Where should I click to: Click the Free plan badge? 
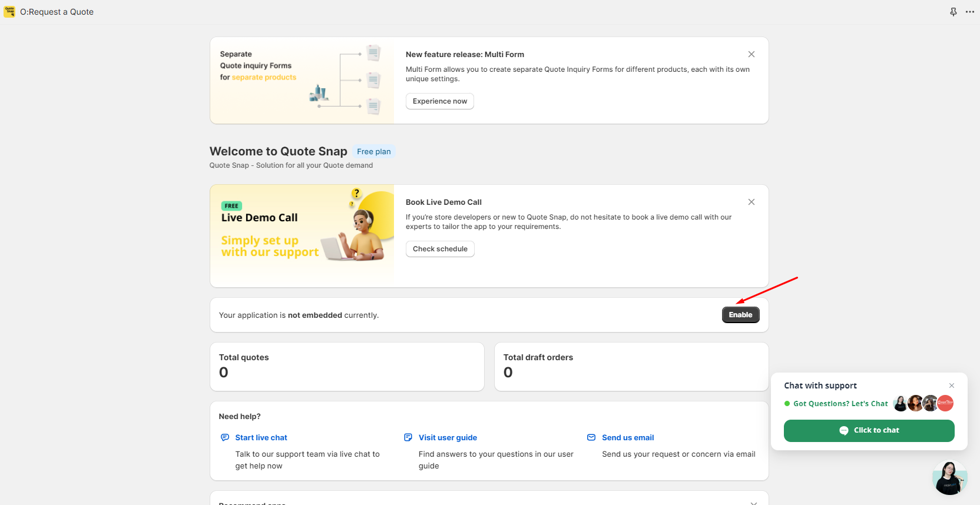(x=373, y=152)
